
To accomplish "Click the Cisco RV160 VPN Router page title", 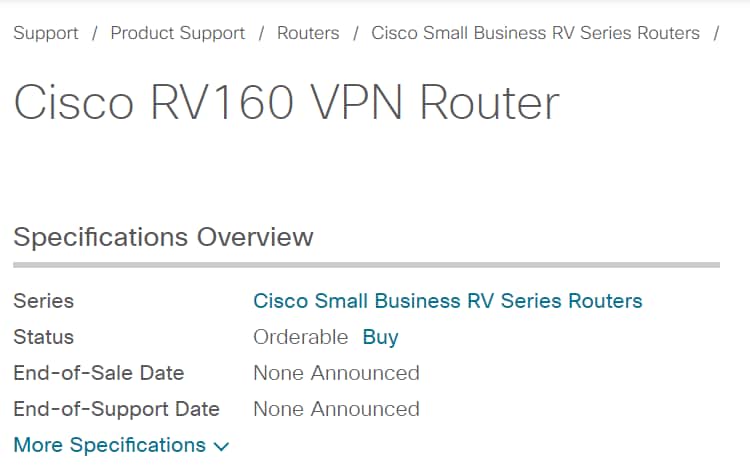I will click(287, 102).
